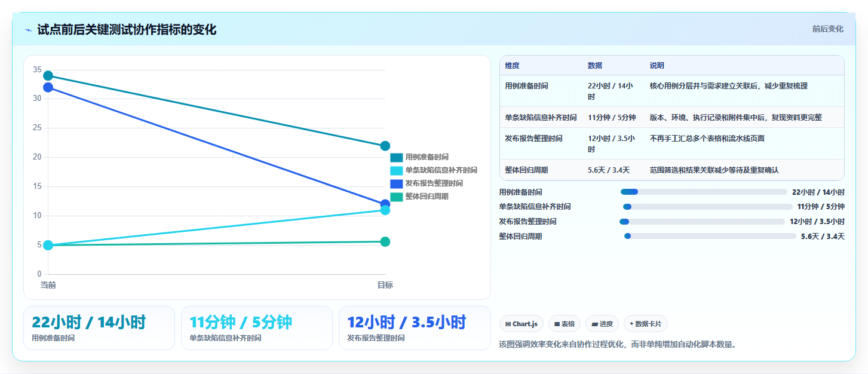
Task: Click the icon inside Chart.js chip
Action: click(508, 324)
